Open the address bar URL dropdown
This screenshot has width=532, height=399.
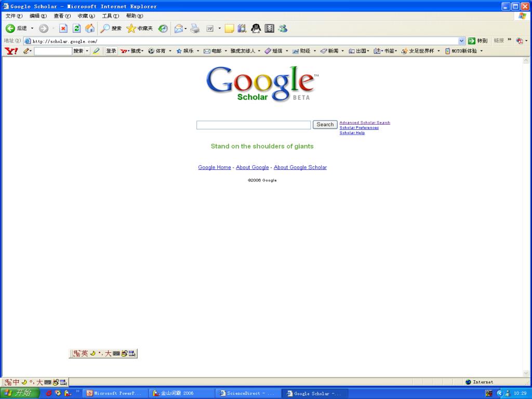[x=461, y=41]
